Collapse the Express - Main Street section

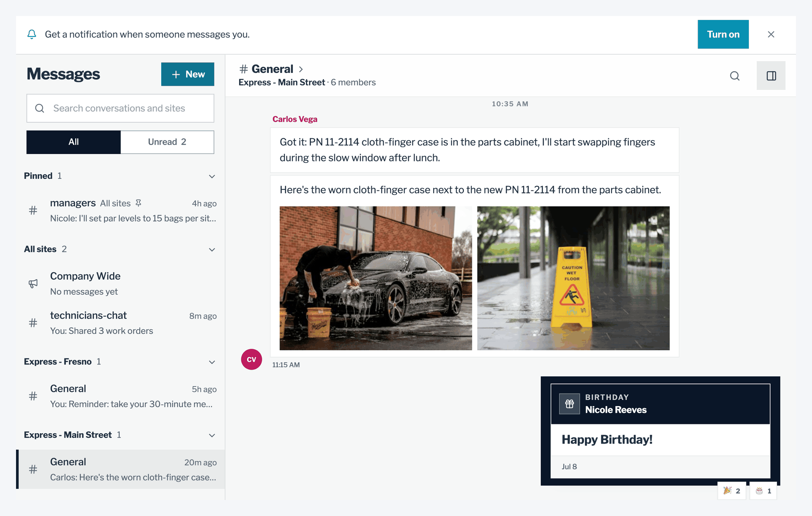coord(212,435)
